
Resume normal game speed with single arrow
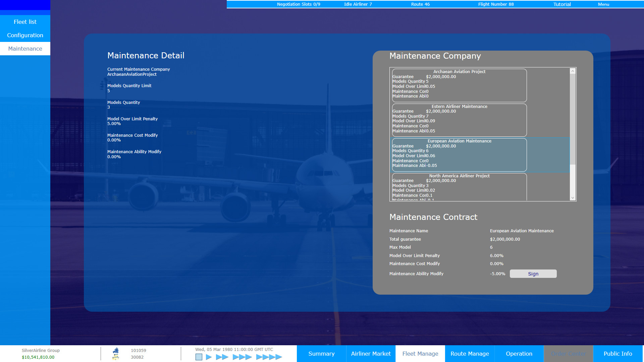click(209, 357)
